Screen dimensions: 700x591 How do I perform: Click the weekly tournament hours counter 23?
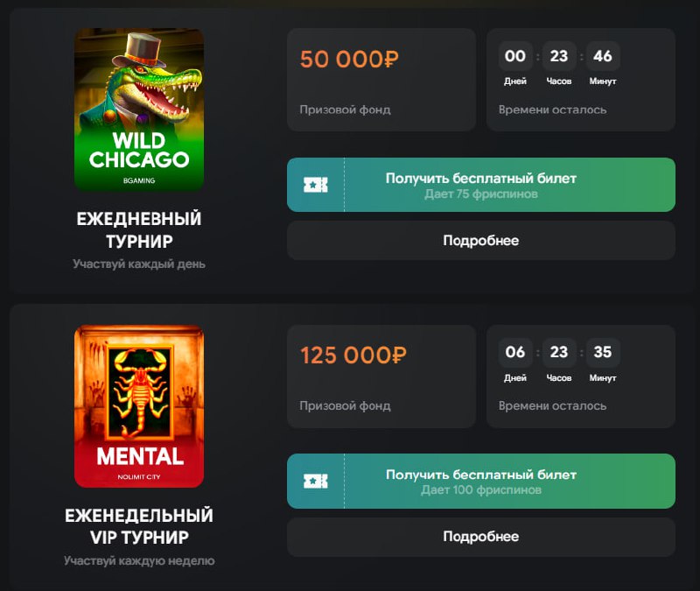coord(559,353)
